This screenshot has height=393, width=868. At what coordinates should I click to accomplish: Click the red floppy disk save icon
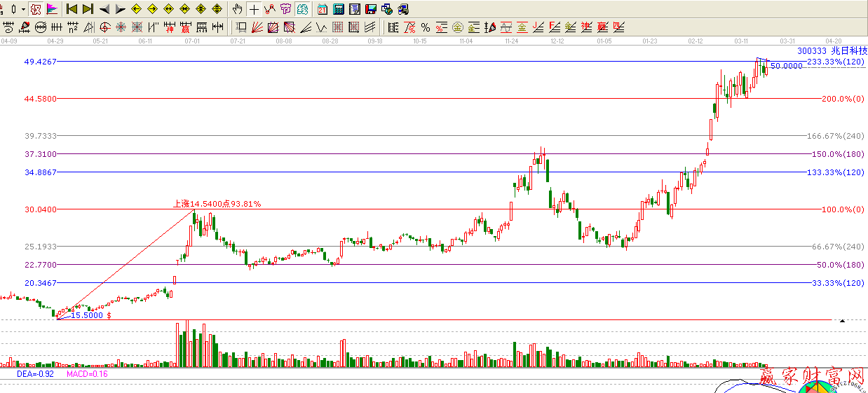(371, 9)
